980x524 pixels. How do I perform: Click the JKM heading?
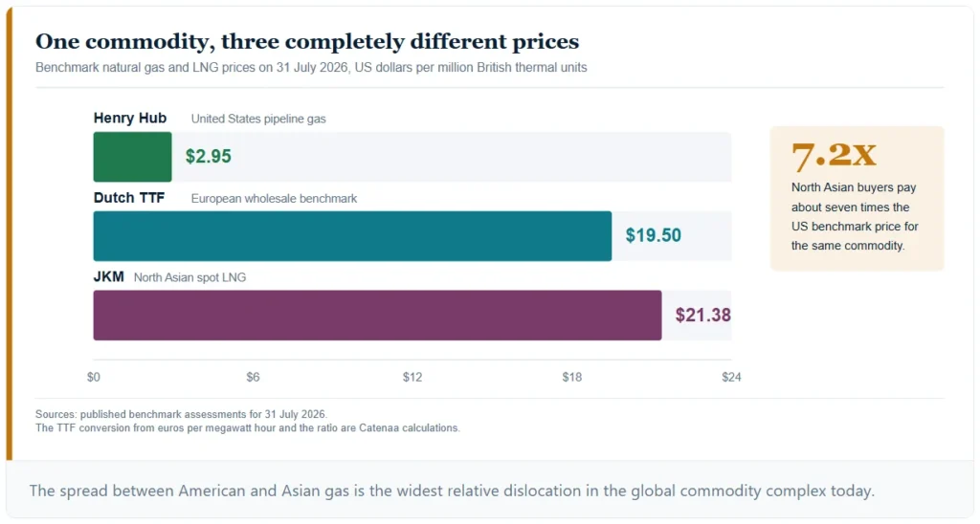109,276
